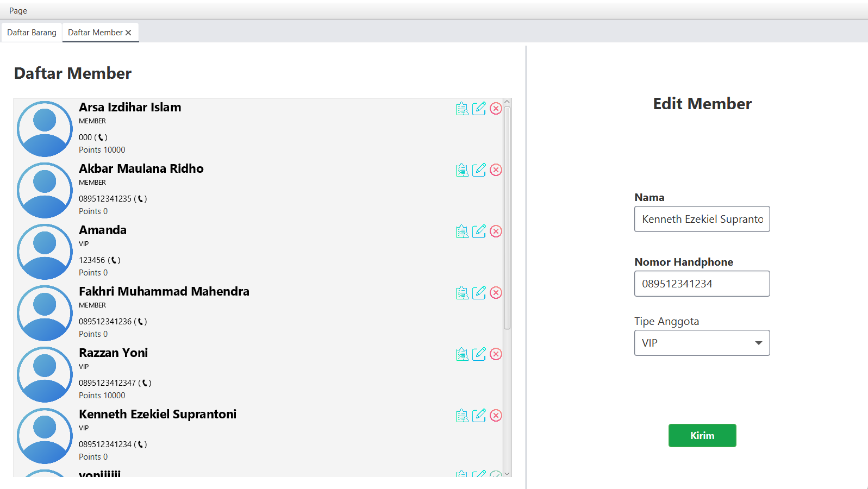Viewport: 868px width, 489px height.
Task: Click Points 10000 under Arsa Izdihar Islam
Action: point(102,150)
